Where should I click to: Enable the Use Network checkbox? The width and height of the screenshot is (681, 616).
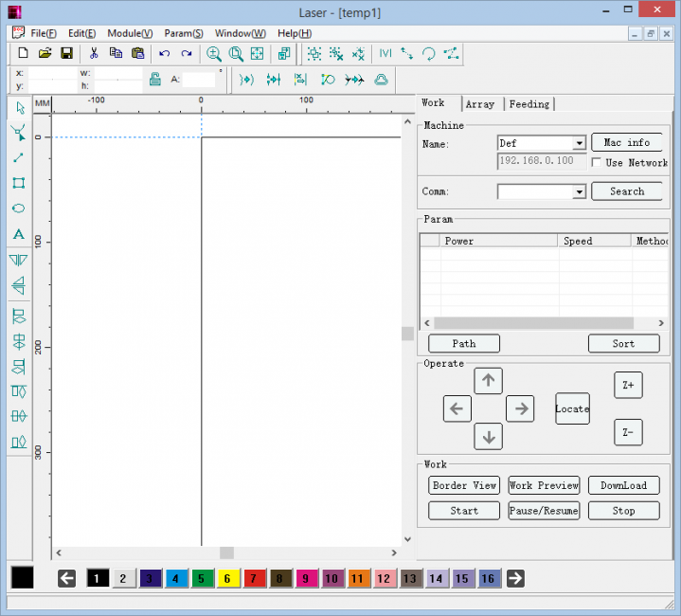[599, 163]
